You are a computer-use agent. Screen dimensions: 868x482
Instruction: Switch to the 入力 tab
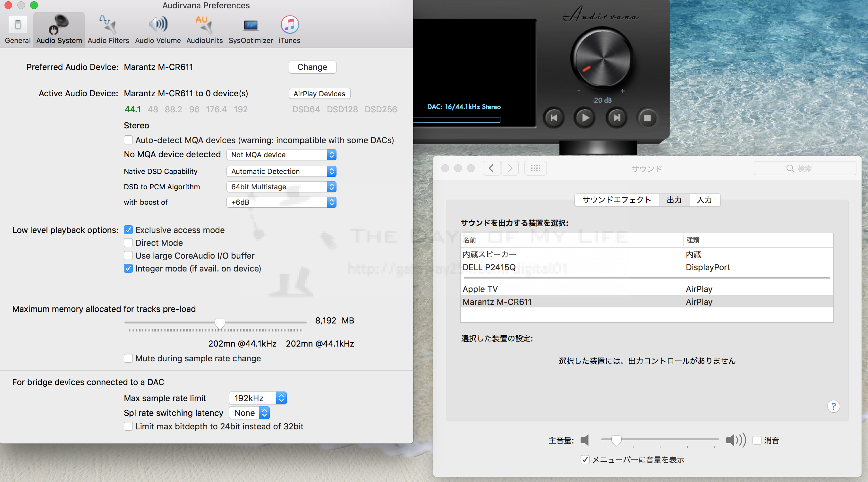point(705,200)
